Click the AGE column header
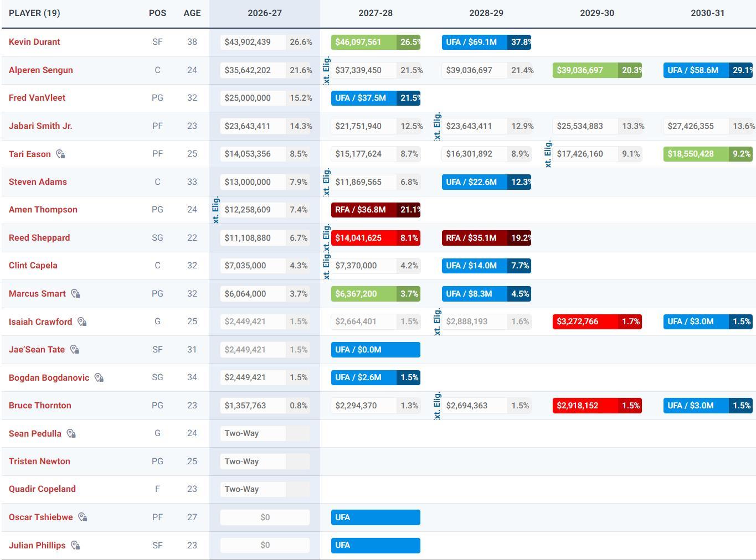756x560 pixels. (192, 13)
